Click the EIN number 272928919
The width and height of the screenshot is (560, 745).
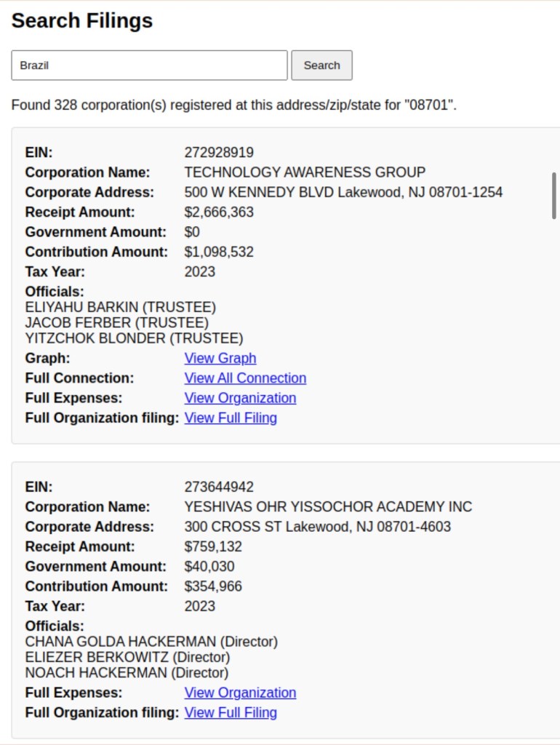pos(219,153)
